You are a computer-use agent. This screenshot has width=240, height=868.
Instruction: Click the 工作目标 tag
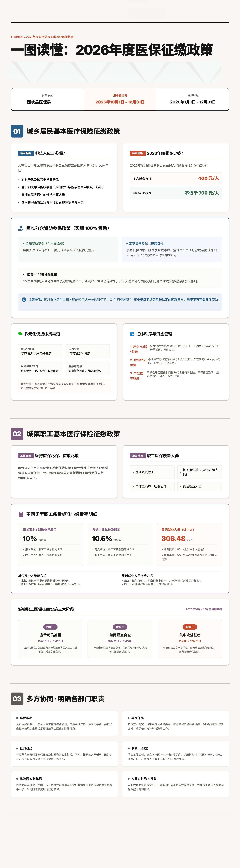pyautogui.click(x=26, y=456)
